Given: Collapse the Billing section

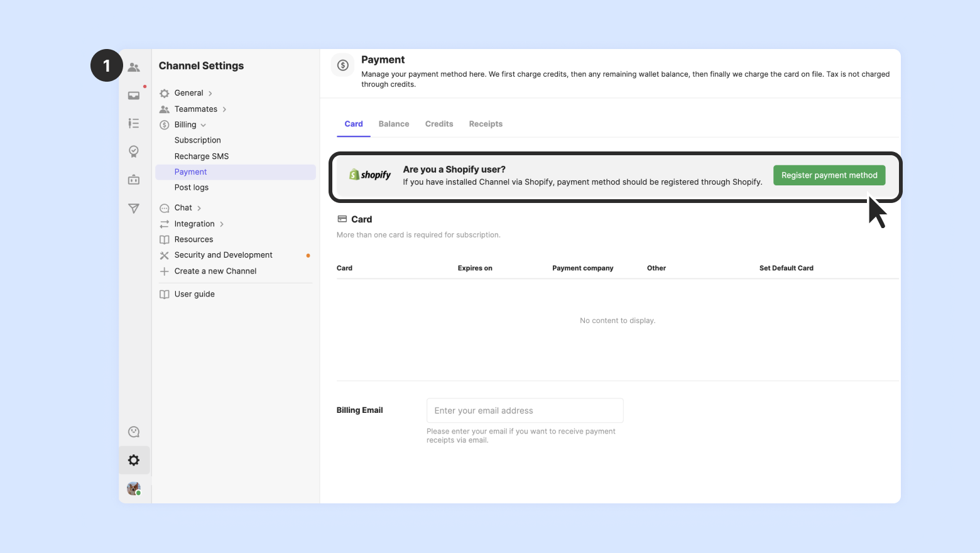Looking at the screenshot, I should coord(186,125).
